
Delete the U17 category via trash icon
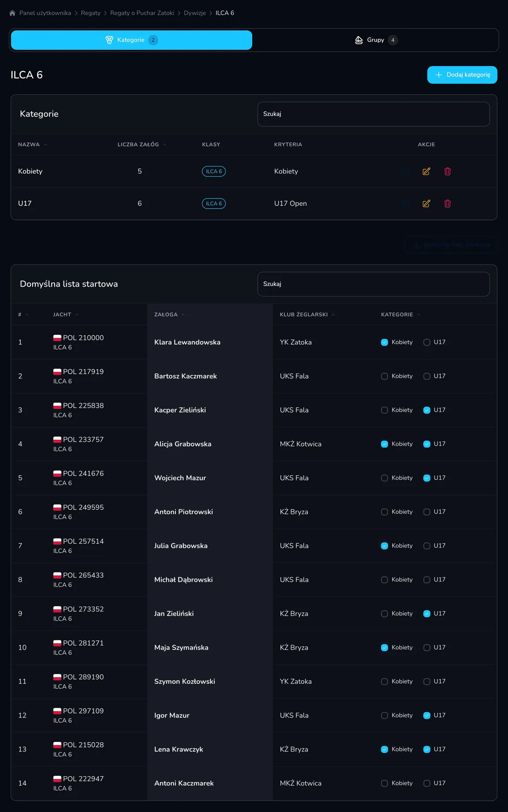(448, 204)
